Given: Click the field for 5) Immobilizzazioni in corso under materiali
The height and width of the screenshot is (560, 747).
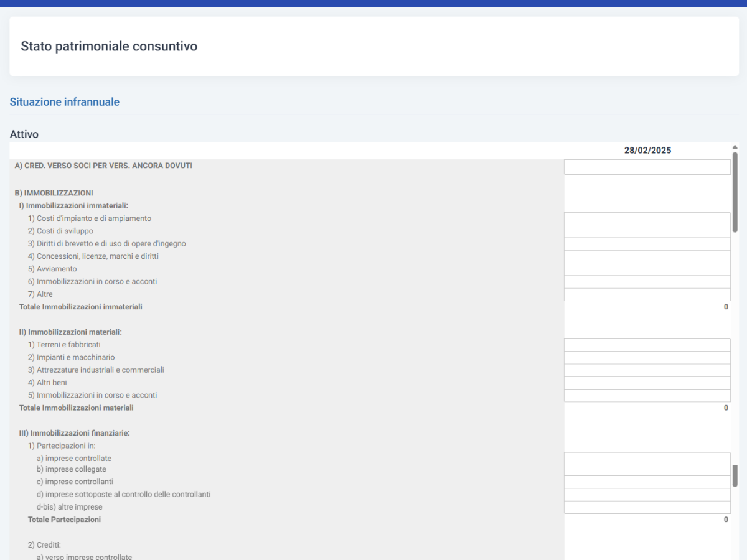Looking at the screenshot, I should click(x=647, y=395).
